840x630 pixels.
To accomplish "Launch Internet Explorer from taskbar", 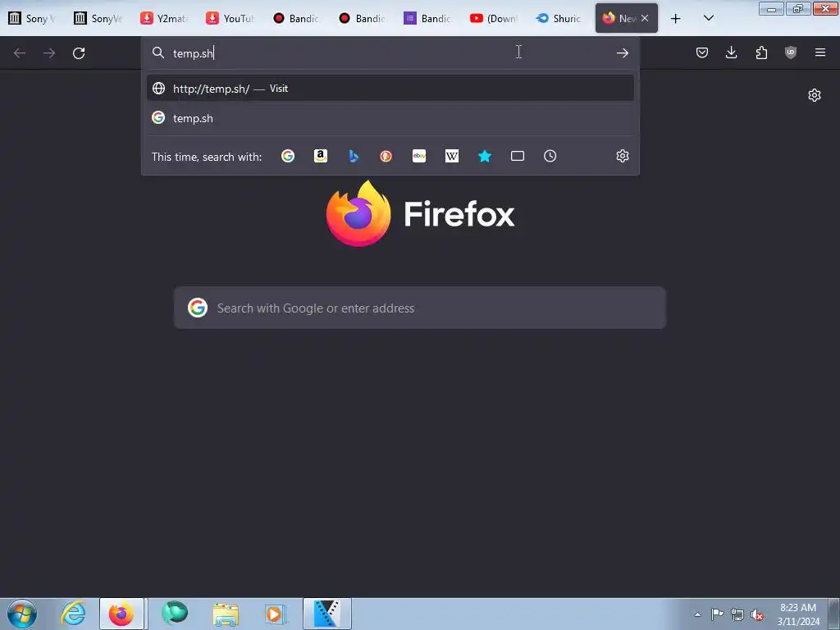I will tap(73, 614).
